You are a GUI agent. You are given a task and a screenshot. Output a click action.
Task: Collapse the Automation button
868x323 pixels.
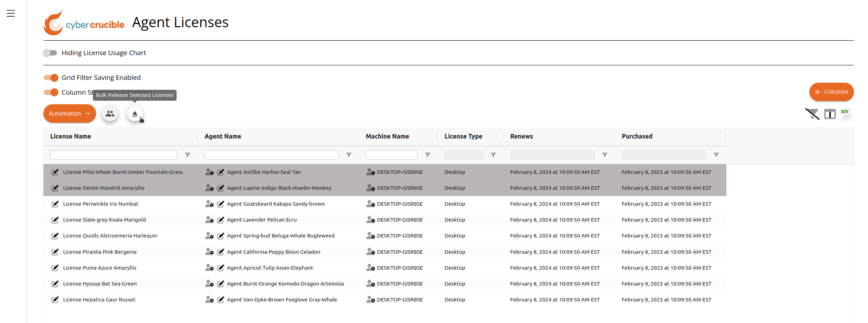tap(70, 113)
